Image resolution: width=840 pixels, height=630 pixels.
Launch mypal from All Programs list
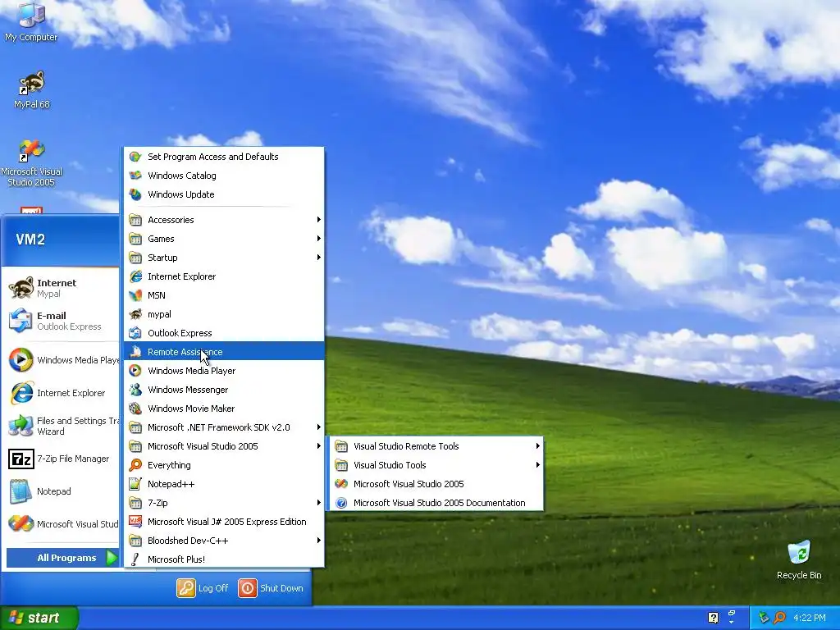tap(224, 314)
